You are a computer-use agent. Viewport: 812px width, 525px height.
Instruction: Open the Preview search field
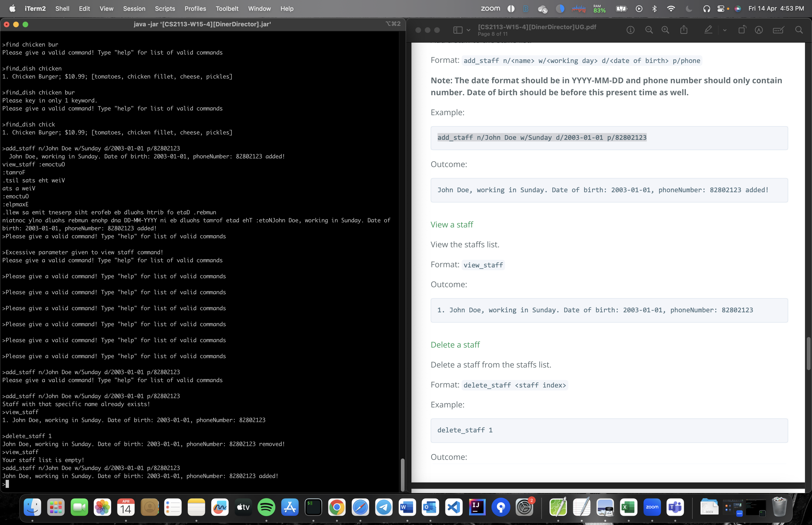click(x=799, y=30)
